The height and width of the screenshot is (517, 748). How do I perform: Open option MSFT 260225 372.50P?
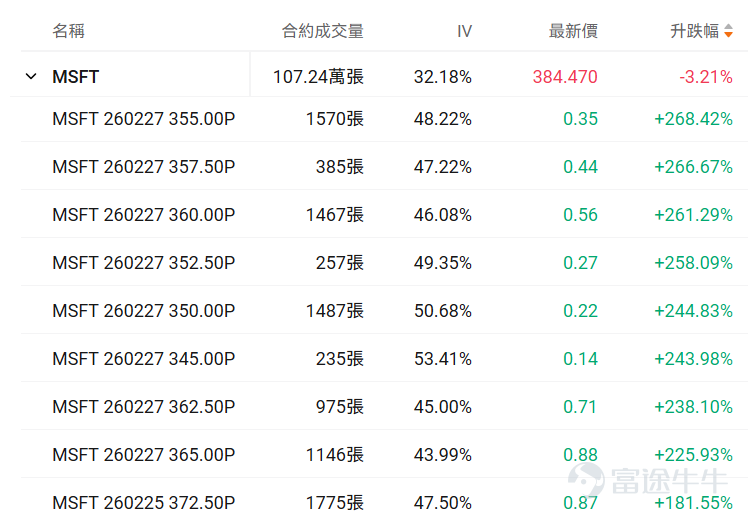click(x=144, y=503)
